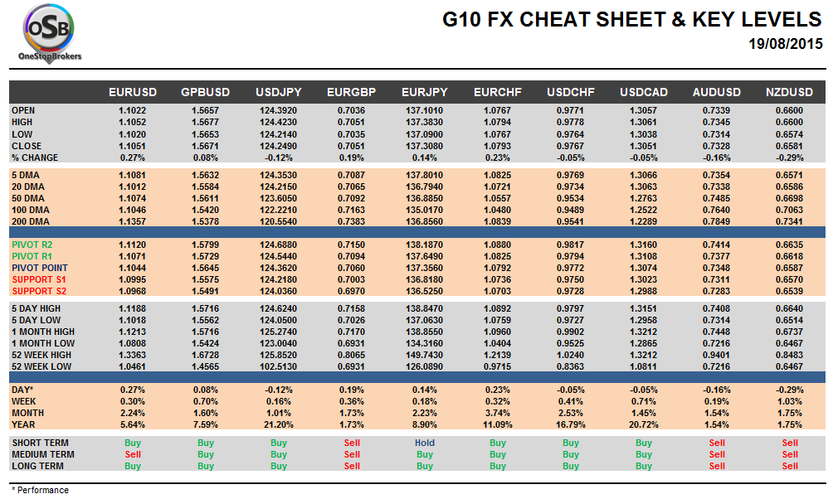
Task: Click the USDJPY column header
Action: tap(278, 92)
